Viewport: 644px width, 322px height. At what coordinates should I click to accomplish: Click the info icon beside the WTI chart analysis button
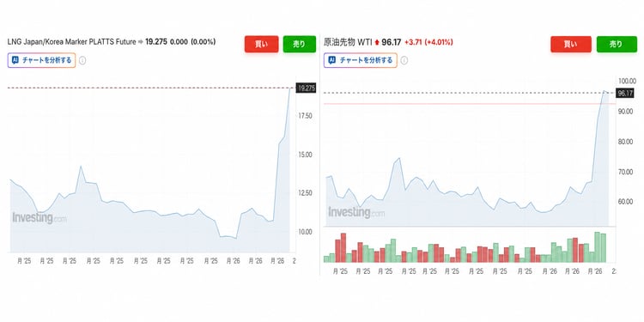[x=404, y=60]
